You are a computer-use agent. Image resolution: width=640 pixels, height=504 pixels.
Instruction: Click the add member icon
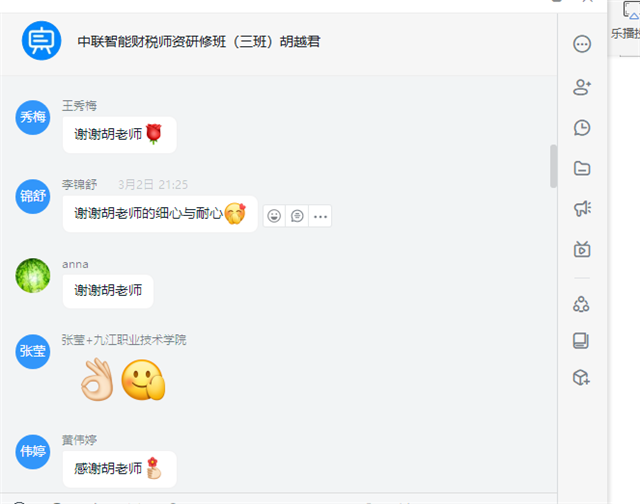point(582,87)
